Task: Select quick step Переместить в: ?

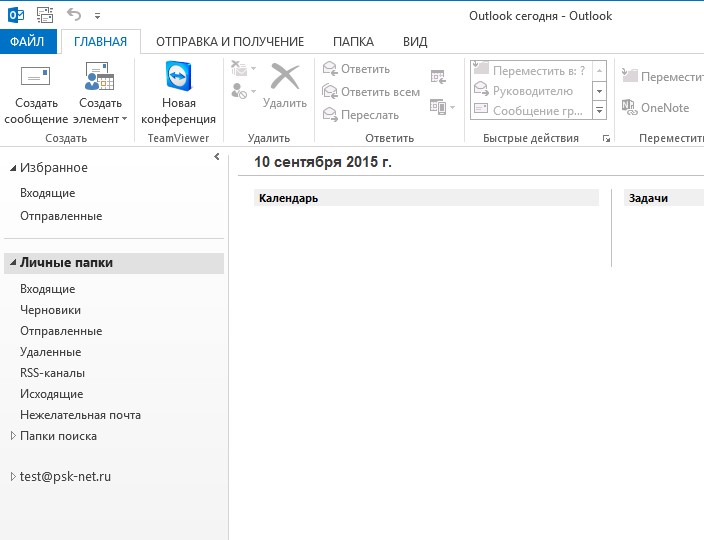Action: tap(530, 70)
